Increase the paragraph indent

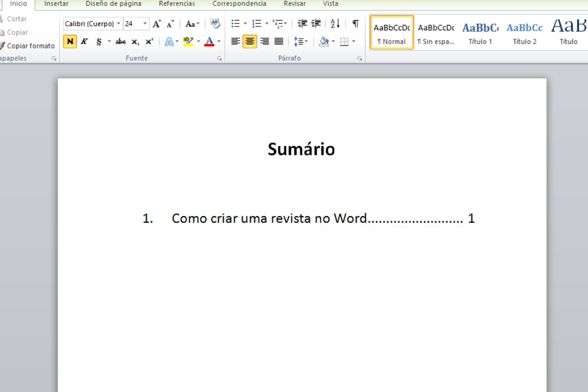point(317,24)
